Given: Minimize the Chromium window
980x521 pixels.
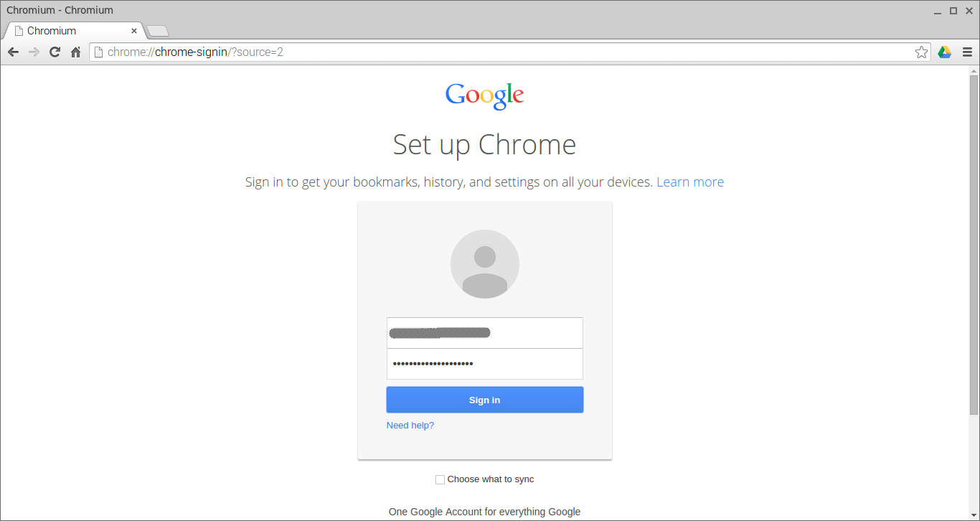Looking at the screenshot, I should click(x=938, y=11).
